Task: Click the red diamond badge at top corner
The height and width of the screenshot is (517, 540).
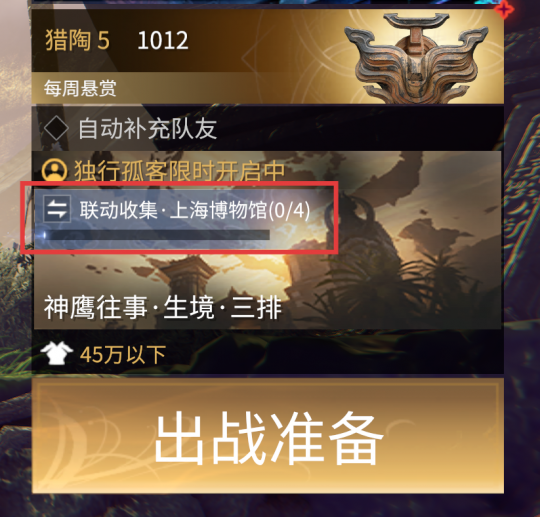Action: [x=504, y=9]
